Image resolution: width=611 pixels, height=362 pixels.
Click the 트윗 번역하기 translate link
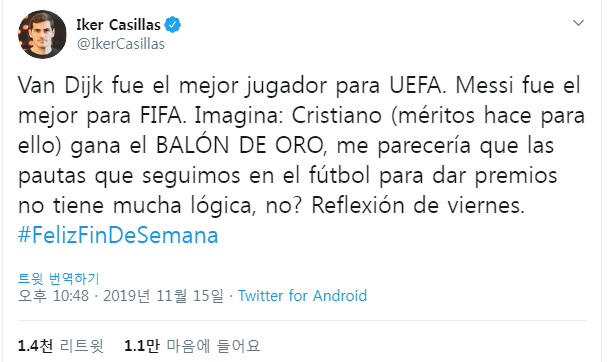coord(59,279)
